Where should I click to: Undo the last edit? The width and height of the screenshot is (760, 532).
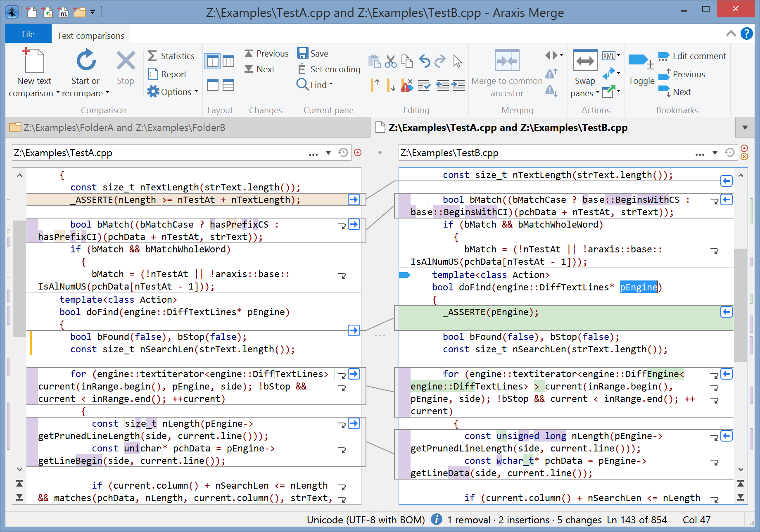tap(424, 61)
